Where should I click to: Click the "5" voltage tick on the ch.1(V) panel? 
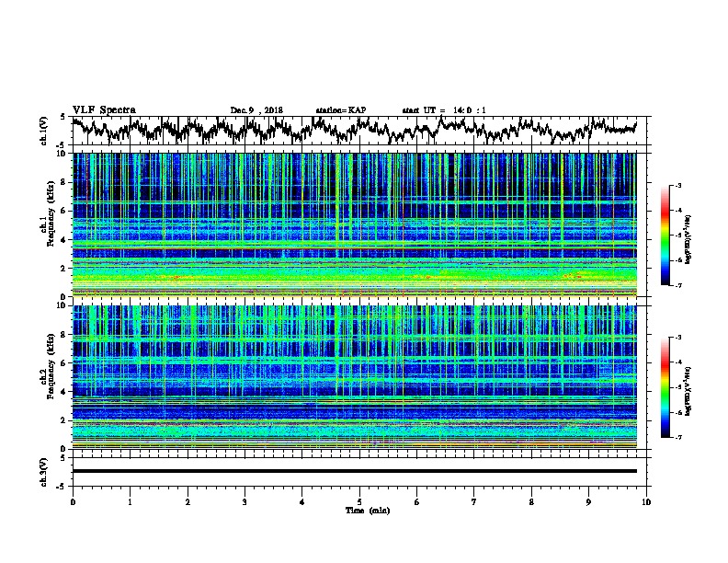point(63,117)
